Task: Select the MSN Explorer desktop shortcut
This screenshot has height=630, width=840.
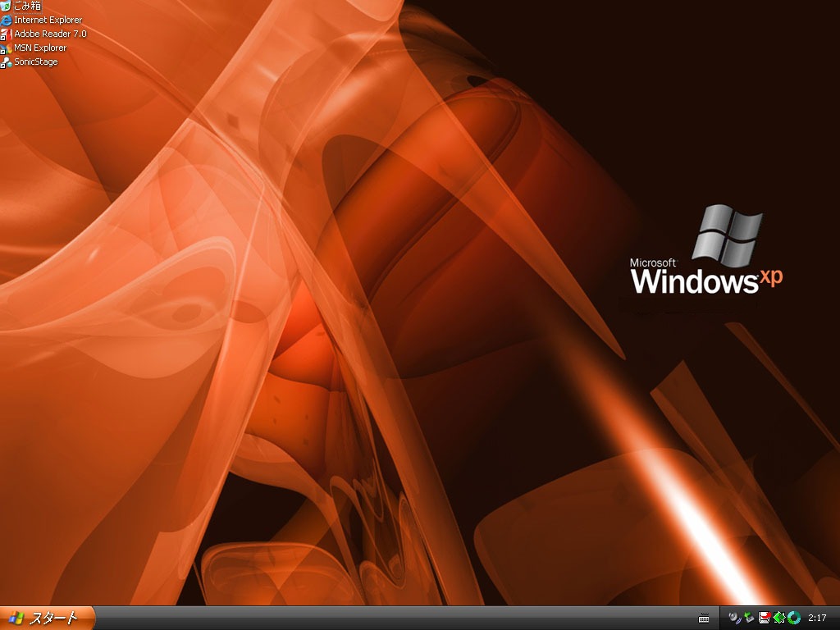Action: click(x=34, y=48)
